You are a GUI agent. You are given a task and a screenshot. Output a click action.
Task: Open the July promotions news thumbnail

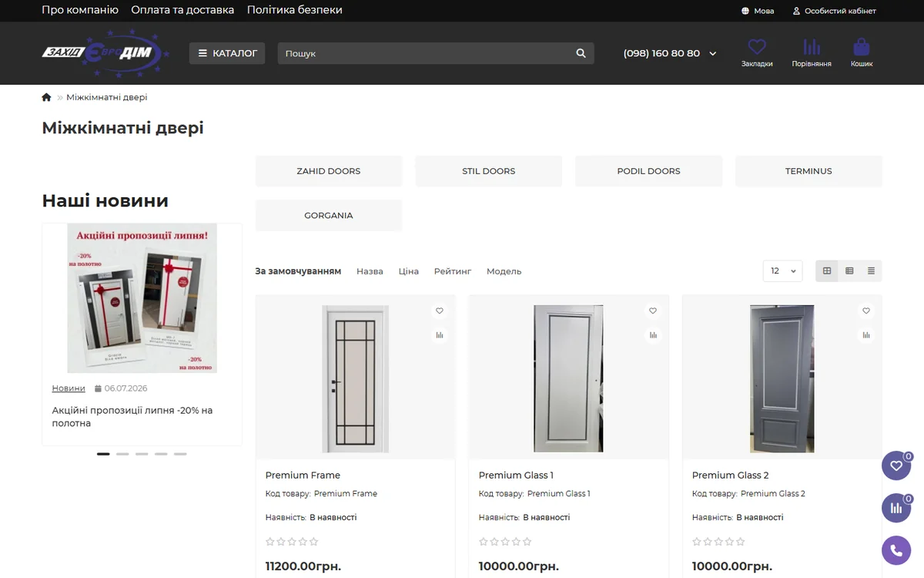point(142,298)
